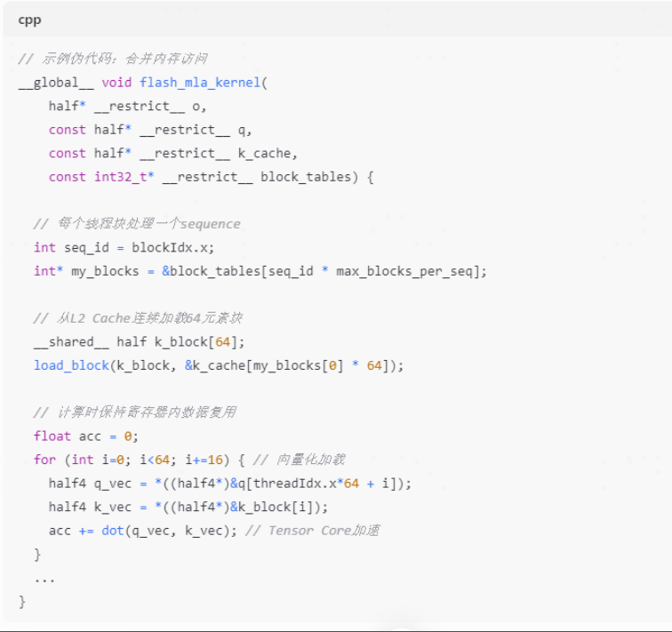Click the __global__ keyword
This screenshot has height=632, width=672.
point(52,83)
